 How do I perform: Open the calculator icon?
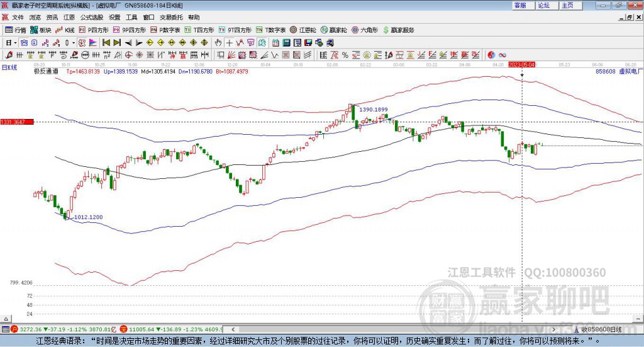coord(286,43)
